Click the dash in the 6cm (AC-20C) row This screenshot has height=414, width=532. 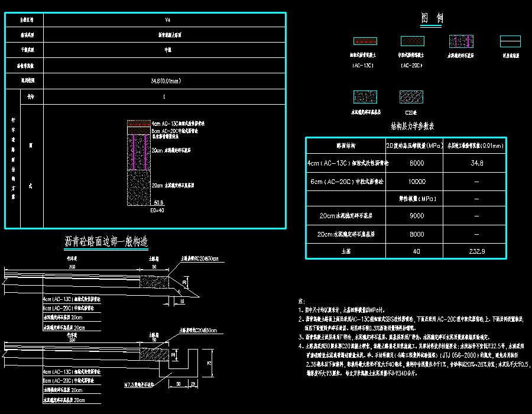pyautogui.click(x=476, y=182)
